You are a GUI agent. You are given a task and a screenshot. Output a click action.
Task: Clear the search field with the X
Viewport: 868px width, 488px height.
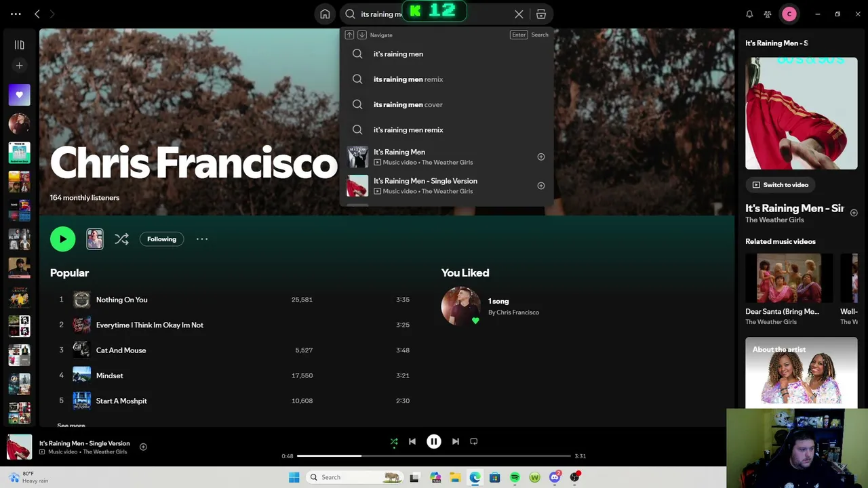pyautogui.click(x=519, y=14)
